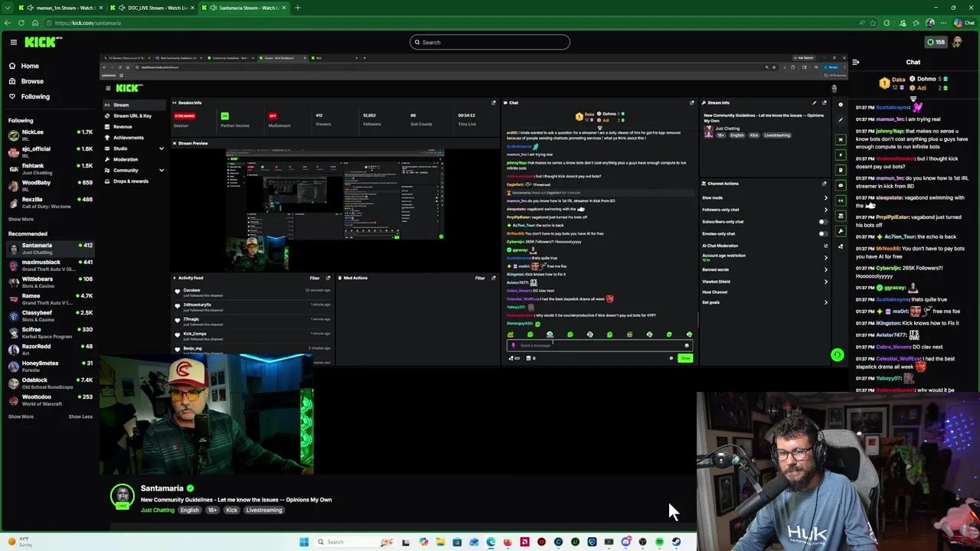Image resolution: width=980 pixels, height=551 pixels.
Task: Open fishtank's channel in the sidebar
Action: (x=50, y=168)
